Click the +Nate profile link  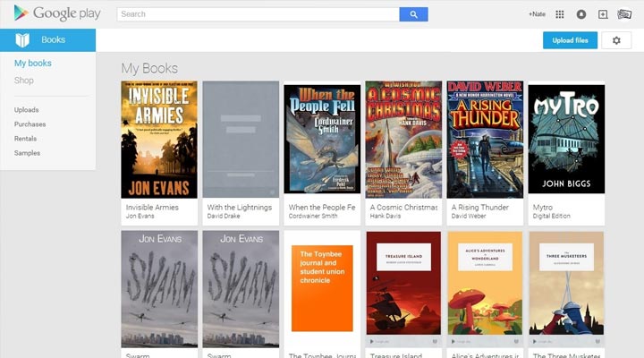pyautogui.click(x=537, y=14)
